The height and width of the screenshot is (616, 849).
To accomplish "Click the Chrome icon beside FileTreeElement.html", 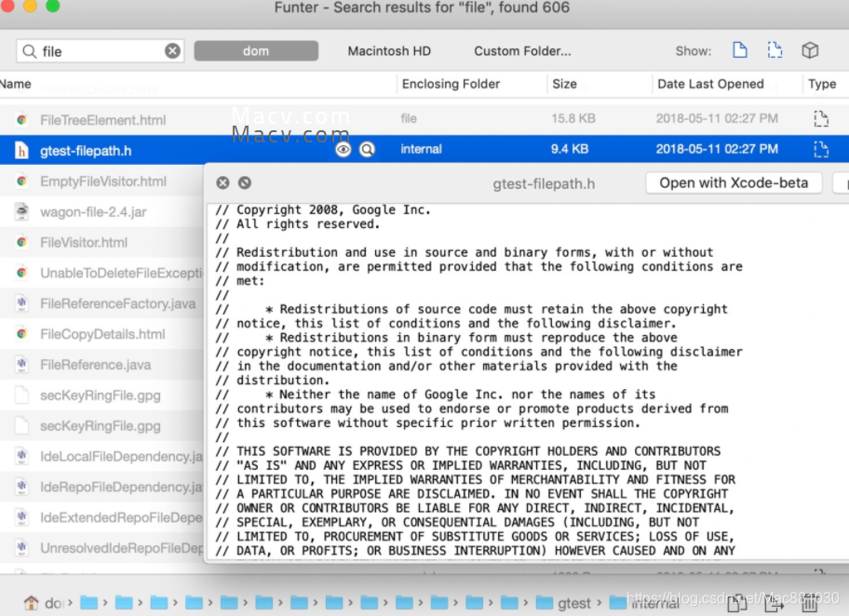I will pyautogui.click(x=21, y=120).
